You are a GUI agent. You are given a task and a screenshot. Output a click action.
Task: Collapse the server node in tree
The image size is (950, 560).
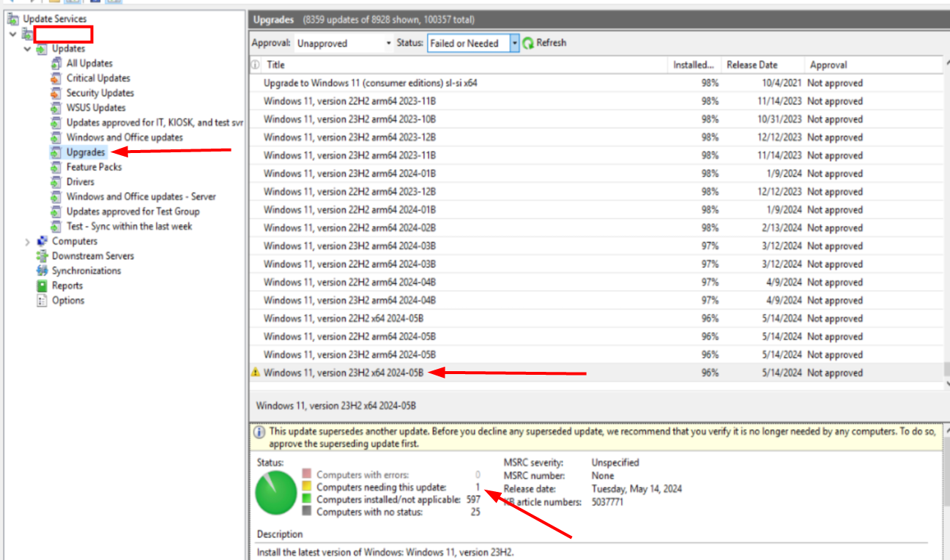[13, 34]
